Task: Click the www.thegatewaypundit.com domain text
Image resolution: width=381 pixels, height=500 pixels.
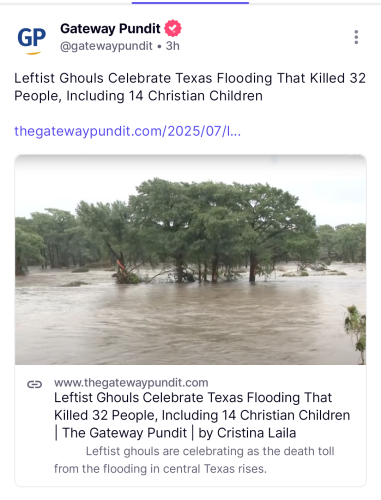Action: click(131, 382)
